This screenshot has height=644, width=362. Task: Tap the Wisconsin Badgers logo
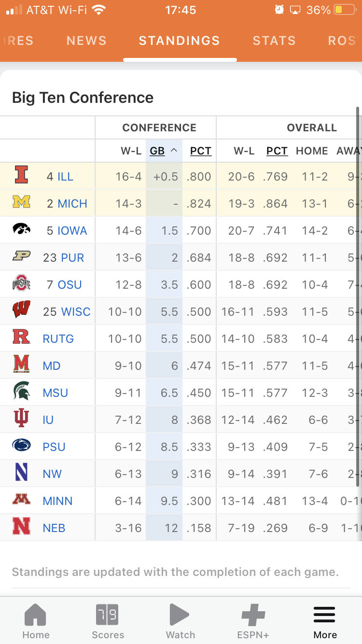pos(21,310)
